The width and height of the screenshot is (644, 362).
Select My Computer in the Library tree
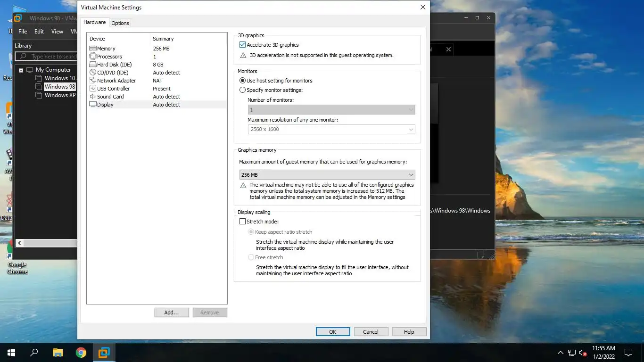pyautogui.click(x=53, y=70)
